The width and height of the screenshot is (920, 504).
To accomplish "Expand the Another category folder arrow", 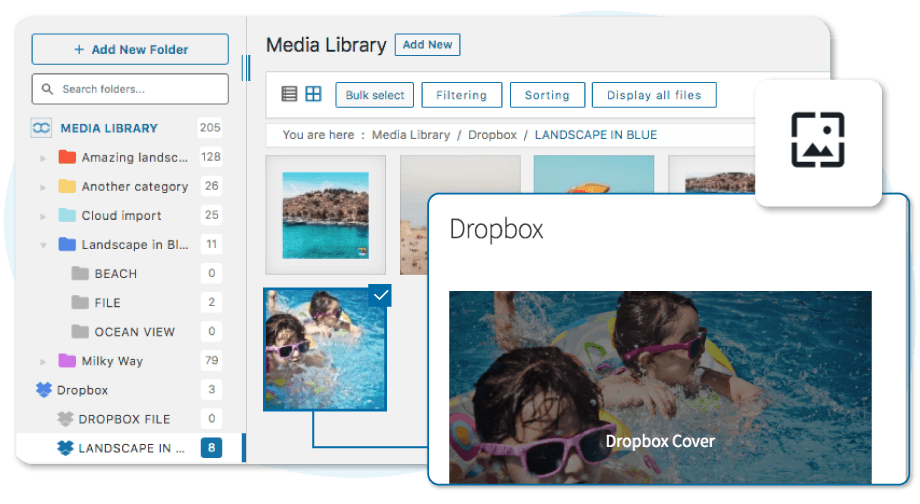I will tap(43, 187).
